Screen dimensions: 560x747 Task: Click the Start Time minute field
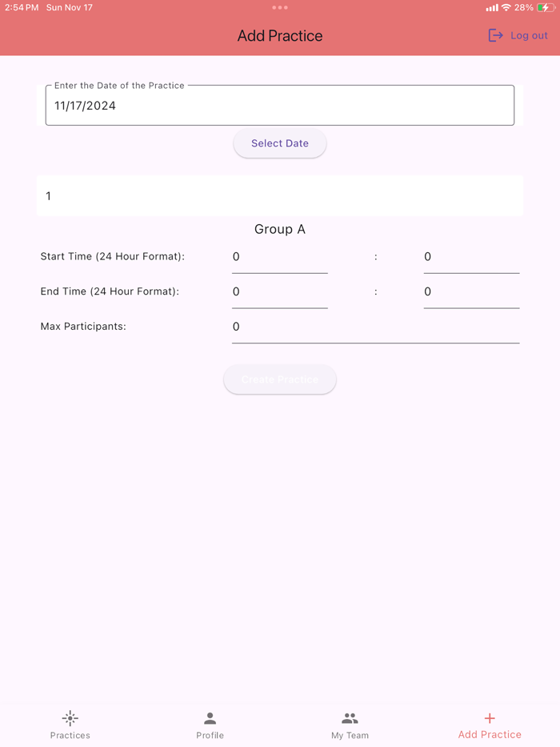click(471, 257)
